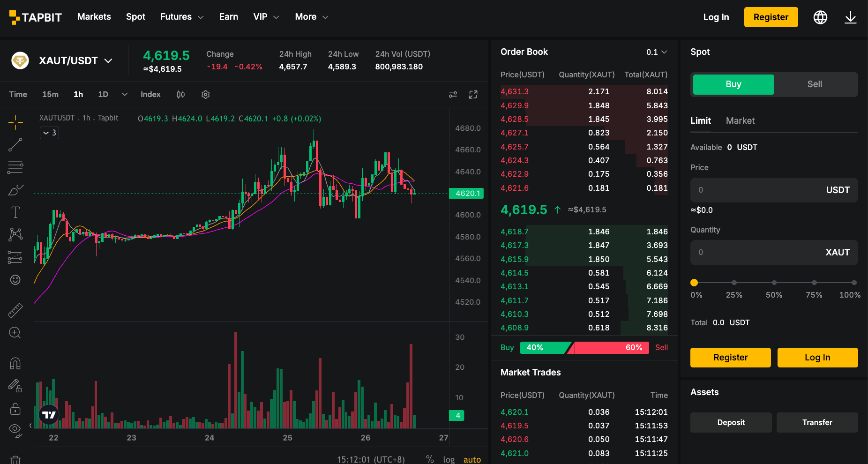Screen dimensions: 868x464
Task: Select the ruler measure tool
Action: tap(15, 310)
